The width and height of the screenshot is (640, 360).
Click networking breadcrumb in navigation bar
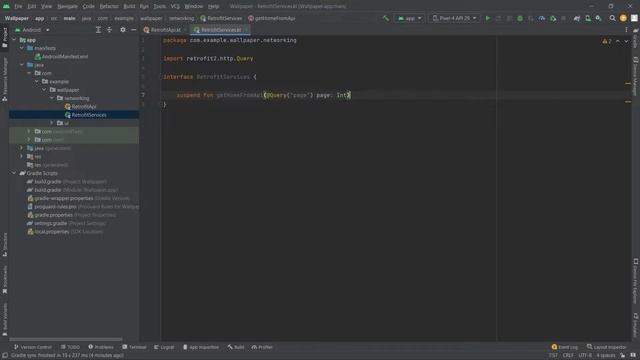(x=182, y=18)
